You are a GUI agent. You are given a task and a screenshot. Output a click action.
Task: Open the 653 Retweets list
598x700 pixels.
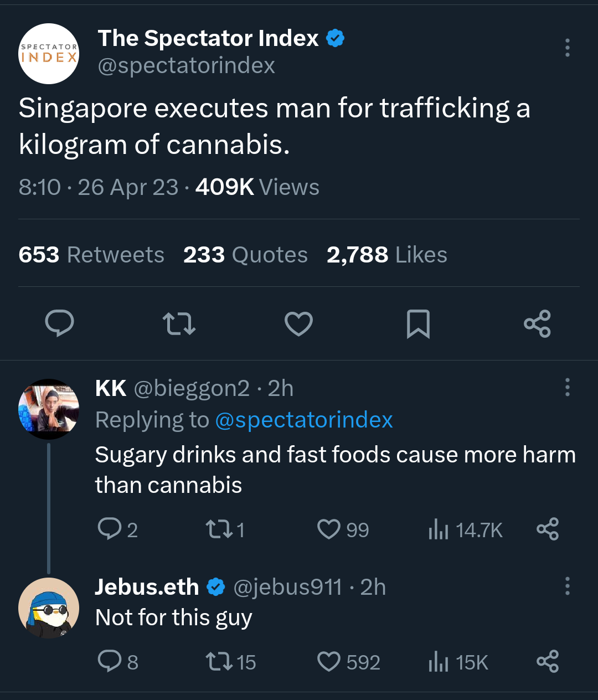tap(91, 255)
